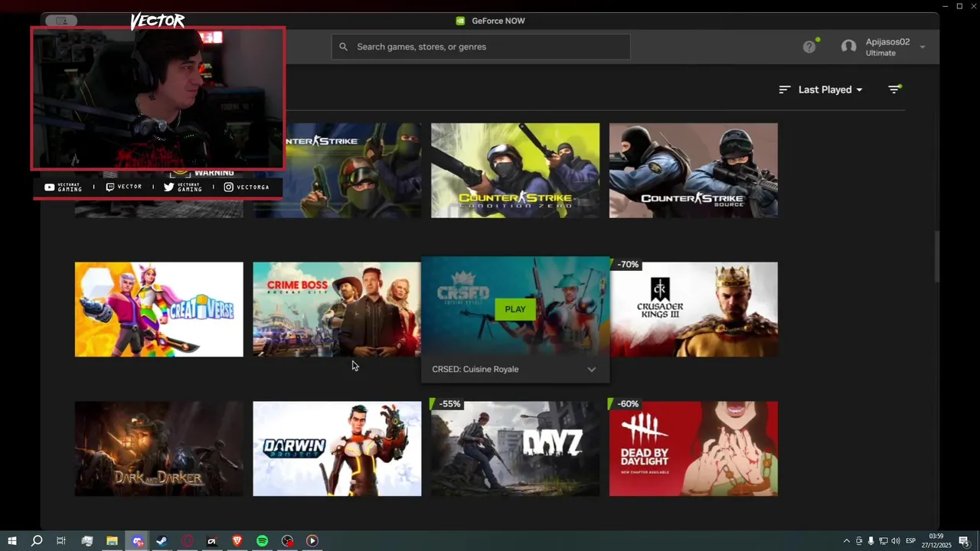This screenshot has width=980, height=551.
Task: Click the -60% badge on Dead by Daylight
Action: point(626,403)
